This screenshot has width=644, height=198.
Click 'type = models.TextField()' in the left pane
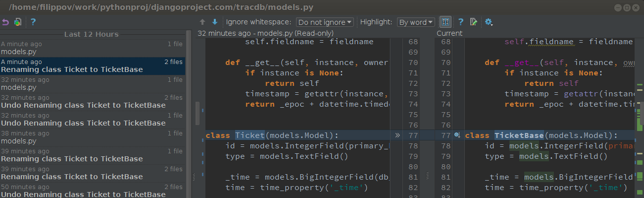(x=287, y=156)
